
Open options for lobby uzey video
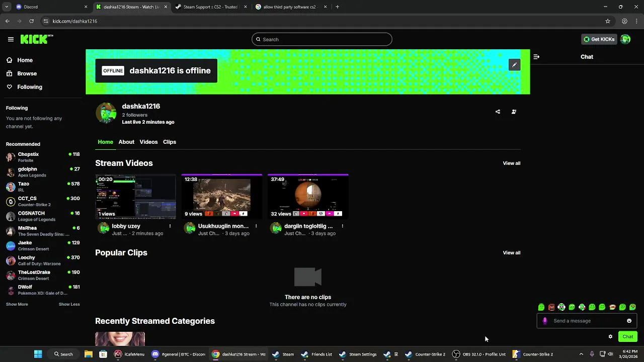pos(170,226)
